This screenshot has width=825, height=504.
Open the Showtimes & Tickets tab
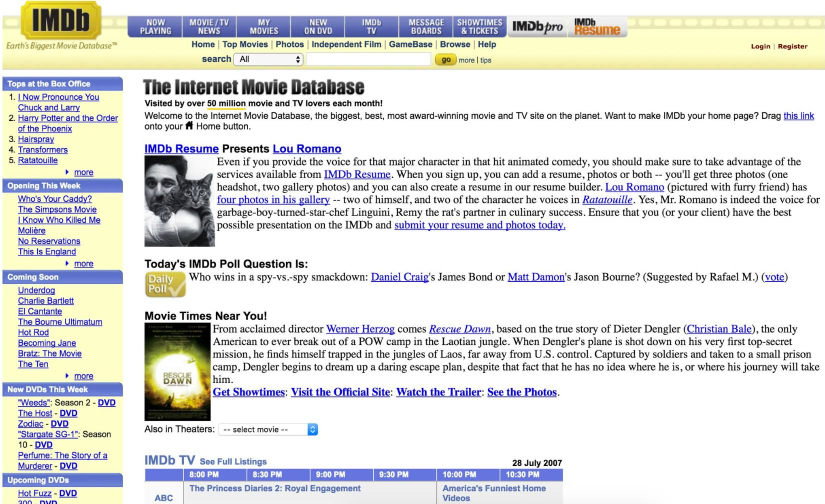pyautogui.click(x=479, y=26)
